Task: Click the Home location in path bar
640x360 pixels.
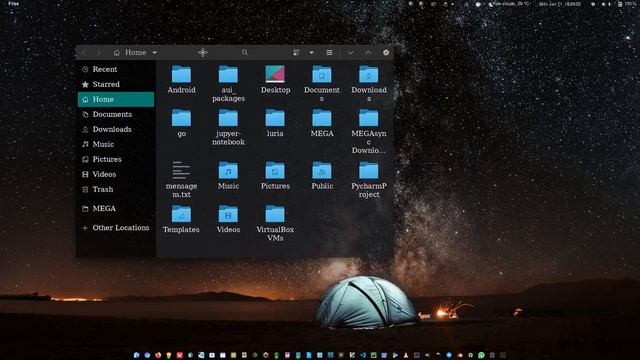Action: [130, 53]
